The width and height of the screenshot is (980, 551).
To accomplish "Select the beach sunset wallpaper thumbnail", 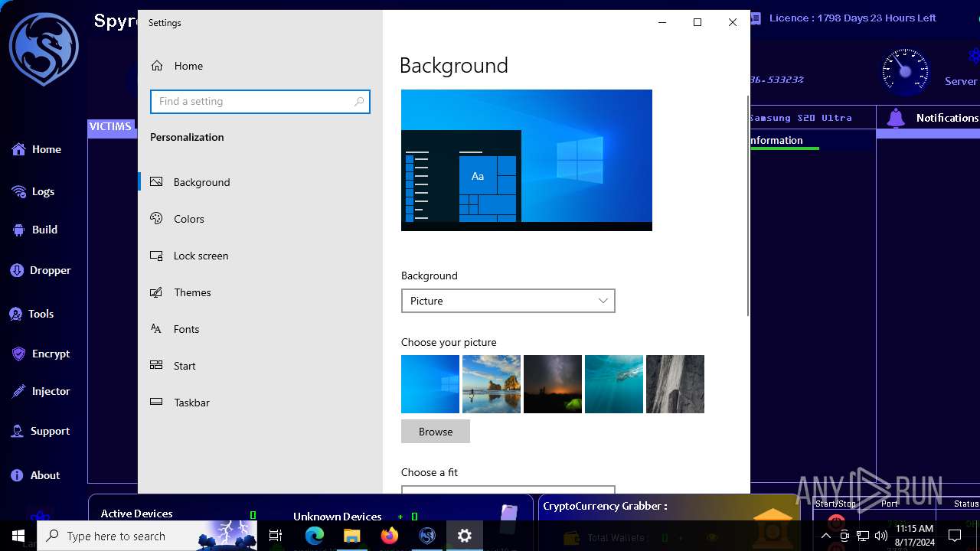I will [492, 384].
